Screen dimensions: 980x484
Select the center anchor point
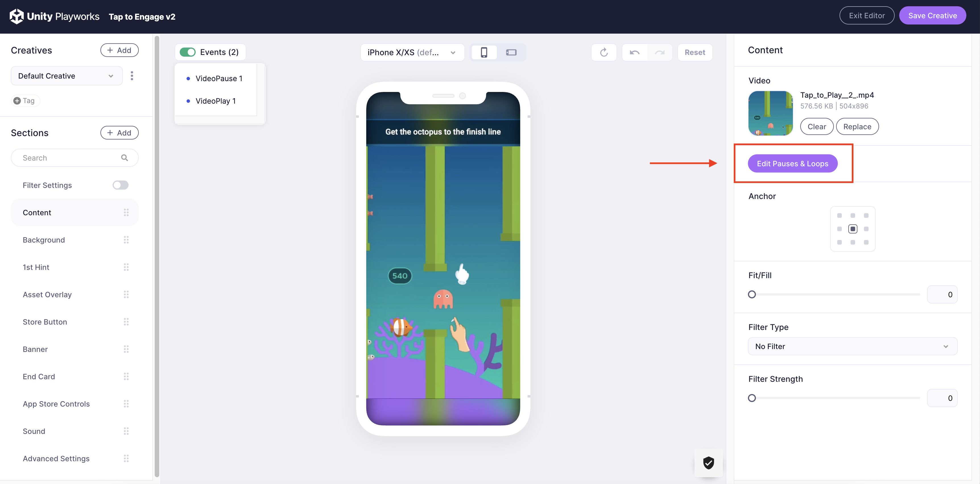tap(853, 229)
